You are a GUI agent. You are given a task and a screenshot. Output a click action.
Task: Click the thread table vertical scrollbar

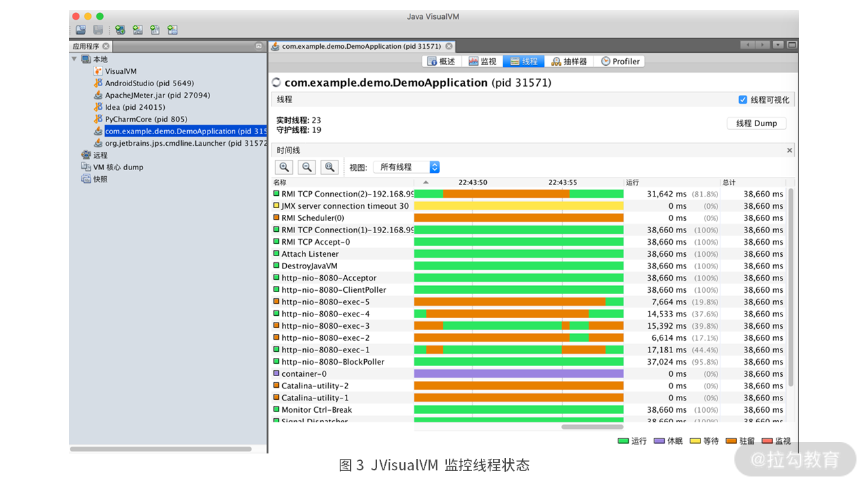[790, 288]
